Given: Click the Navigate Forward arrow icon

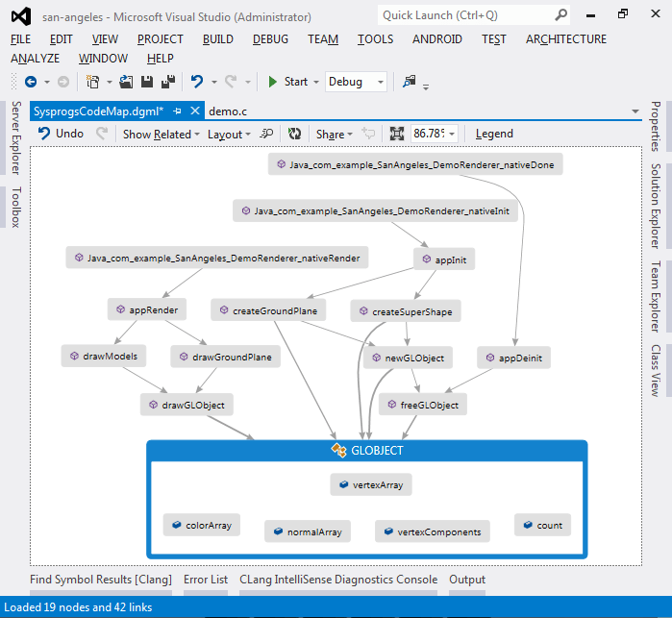Looking at the screenshot, I should (63, 82).
